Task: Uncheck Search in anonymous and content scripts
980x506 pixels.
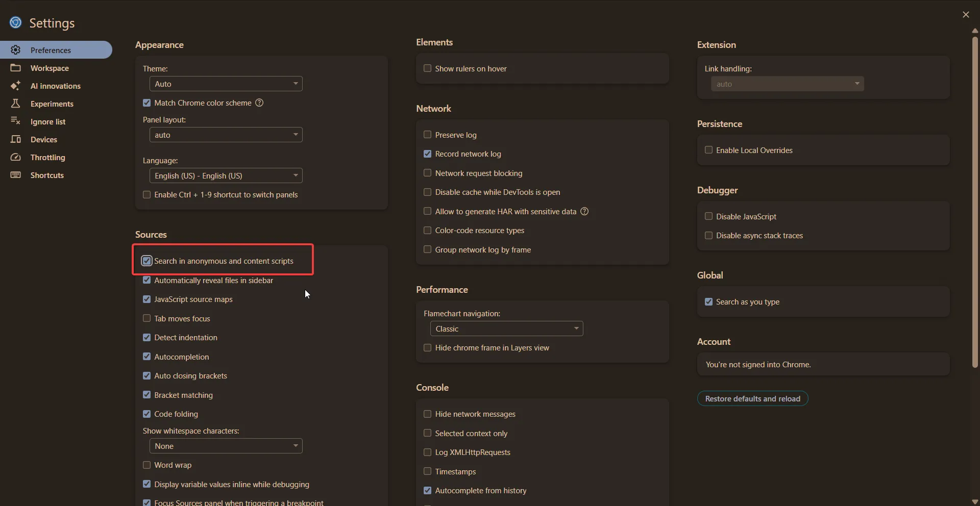Action: pos(147,261)
